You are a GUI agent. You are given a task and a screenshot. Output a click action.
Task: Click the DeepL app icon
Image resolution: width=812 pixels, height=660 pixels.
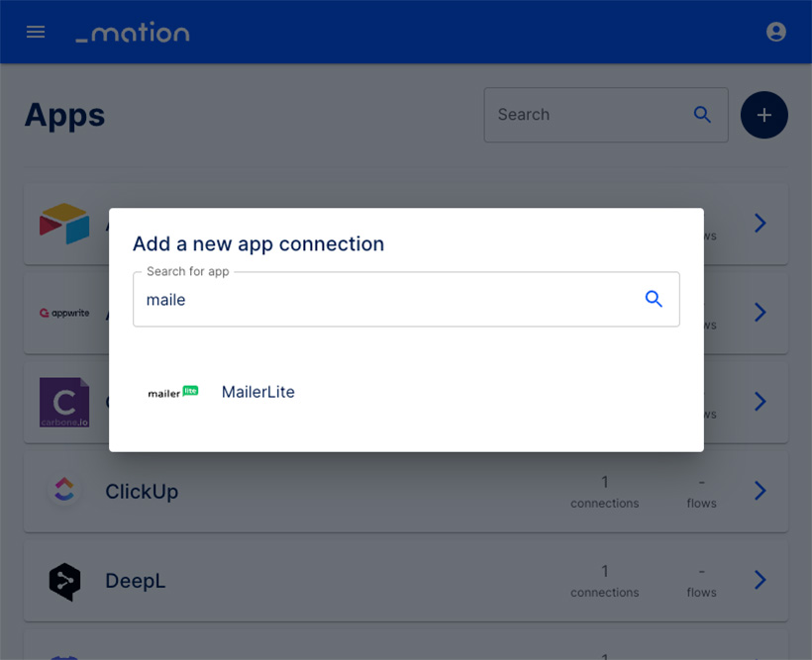click(64, 581)
